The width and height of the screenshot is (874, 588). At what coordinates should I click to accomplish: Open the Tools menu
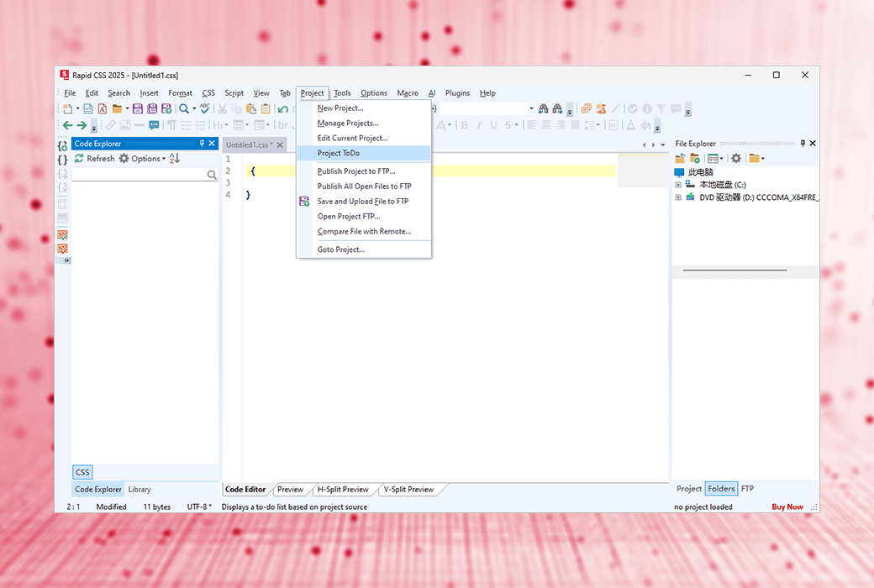click(x=342, y=93)
